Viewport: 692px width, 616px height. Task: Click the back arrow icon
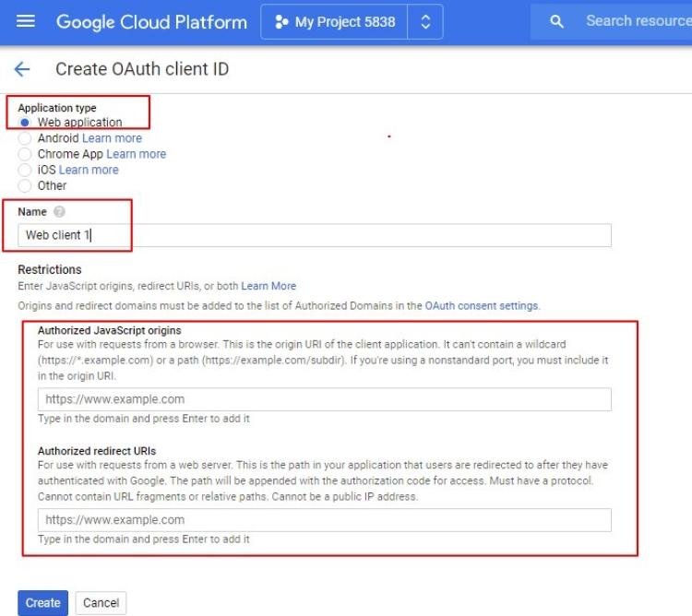point(21,69)
